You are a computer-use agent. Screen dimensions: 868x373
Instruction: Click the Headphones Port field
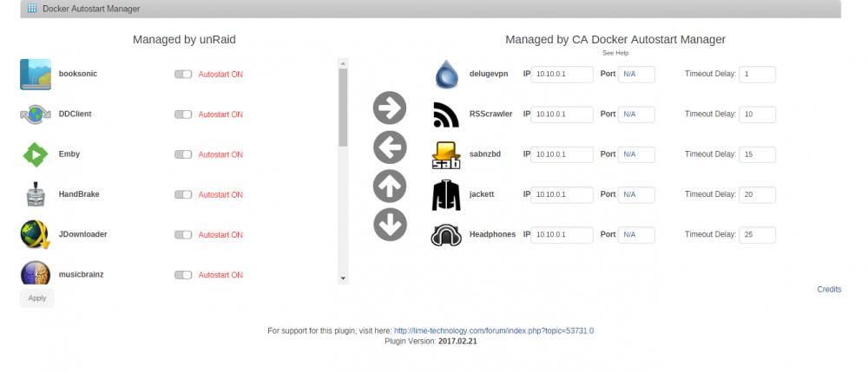click(x=636, y=235)
